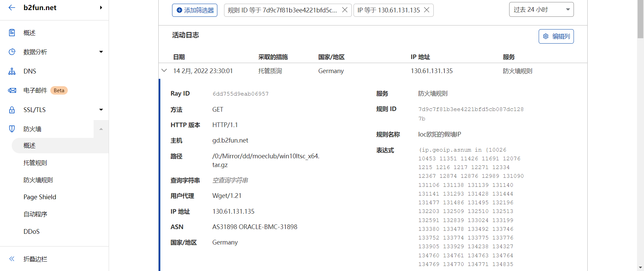Image resolution: width=644 pixels, height=271 pixels.
Task: Click the rule name loc欧阳的假墙IP
Action: tap(439, 134)
